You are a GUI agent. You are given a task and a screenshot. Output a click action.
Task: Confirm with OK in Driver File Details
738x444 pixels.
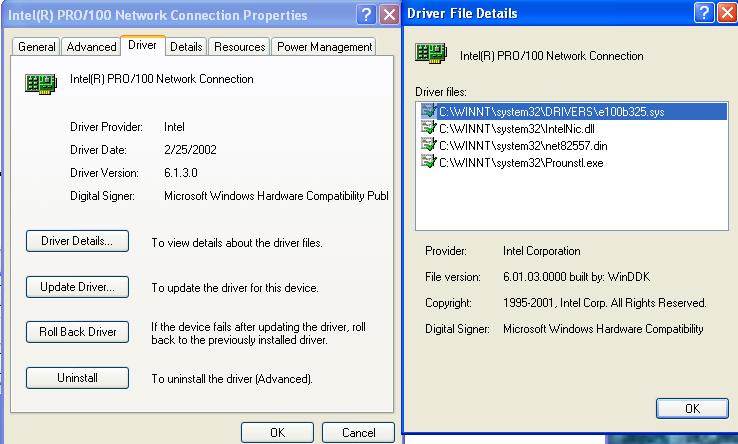(692, 408)
